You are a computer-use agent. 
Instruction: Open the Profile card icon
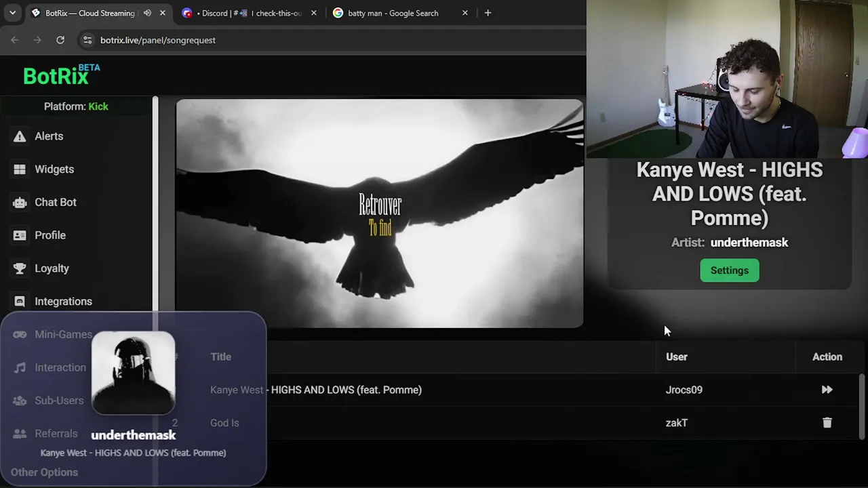click(x=20, y=235)
